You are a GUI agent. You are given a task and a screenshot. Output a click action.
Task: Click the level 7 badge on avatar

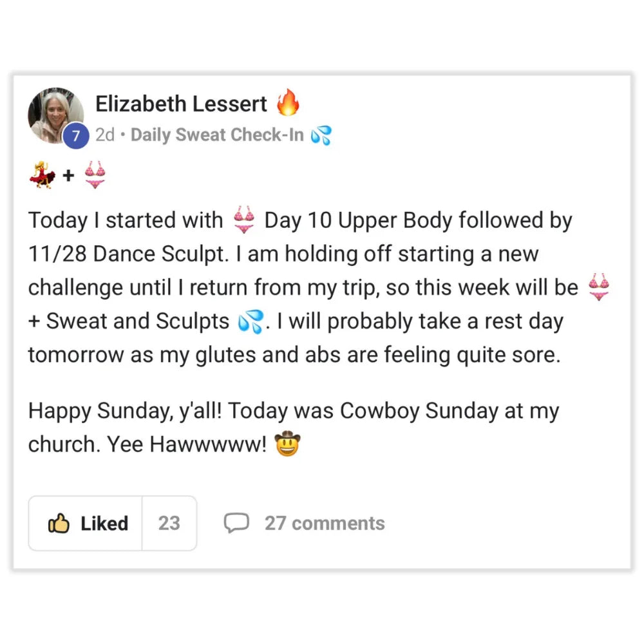coord(76,137)
